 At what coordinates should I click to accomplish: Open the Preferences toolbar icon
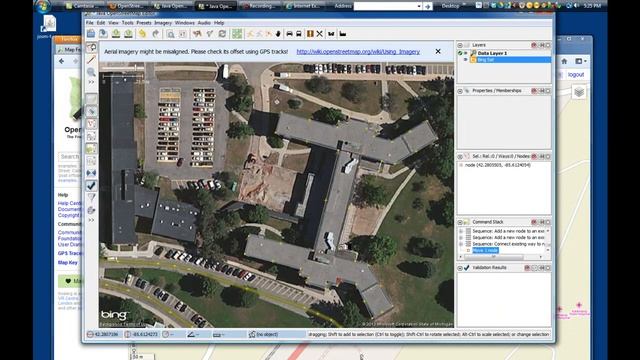[183, 34]
